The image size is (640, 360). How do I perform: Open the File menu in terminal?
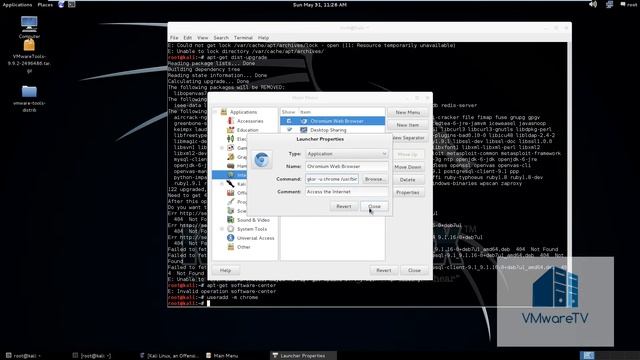174,38
